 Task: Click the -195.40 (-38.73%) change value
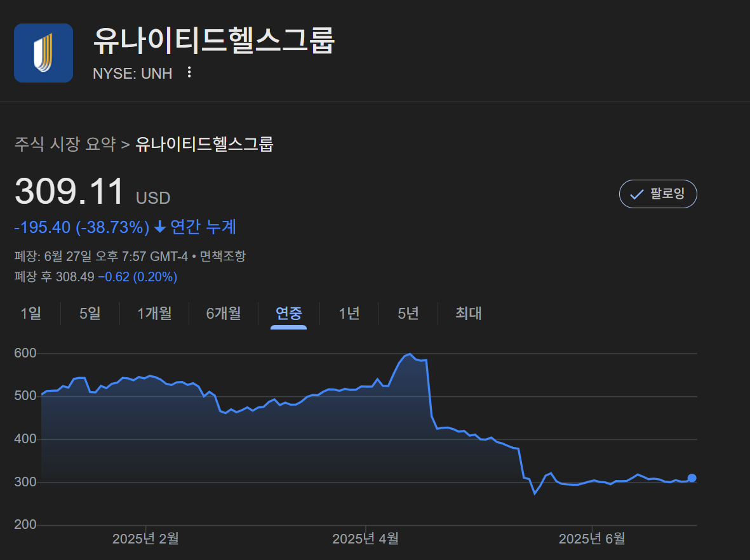82,227
